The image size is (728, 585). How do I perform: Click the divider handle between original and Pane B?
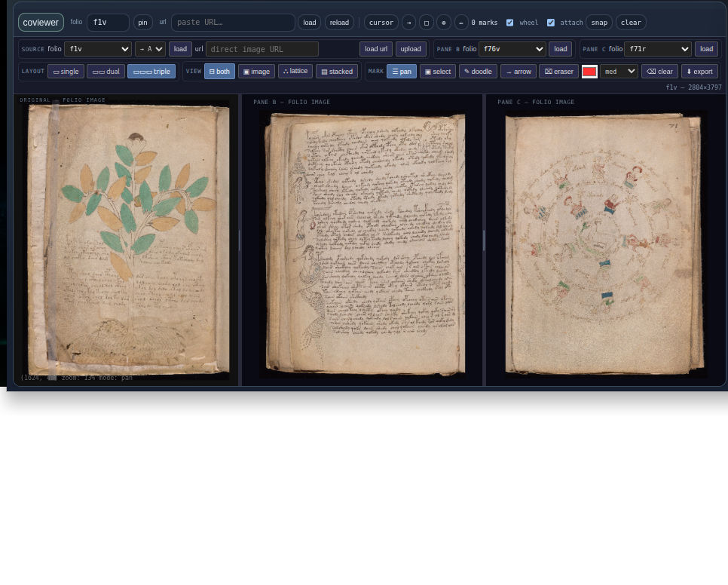point(240,240)
